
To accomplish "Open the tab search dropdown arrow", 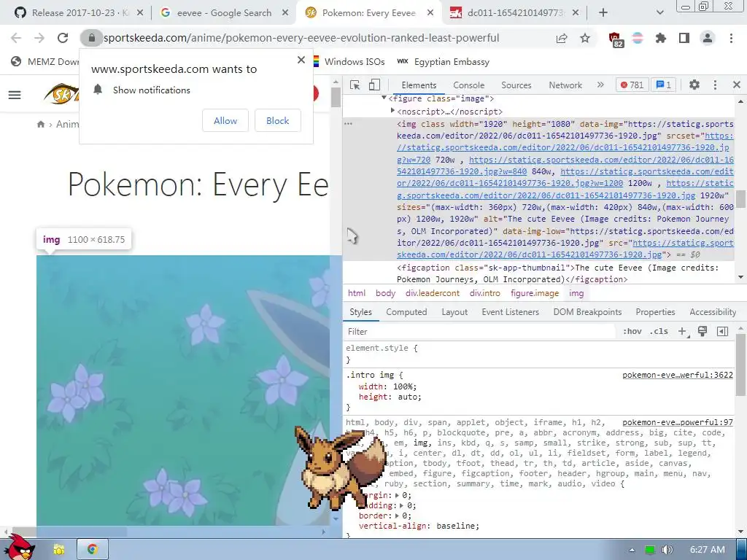I will 659,13.
